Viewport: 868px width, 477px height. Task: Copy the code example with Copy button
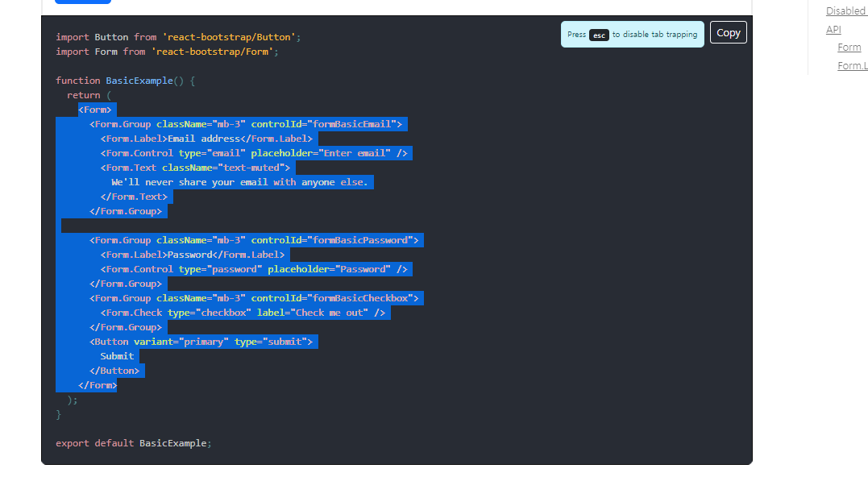pyautogui.click(x=728, y=33)
